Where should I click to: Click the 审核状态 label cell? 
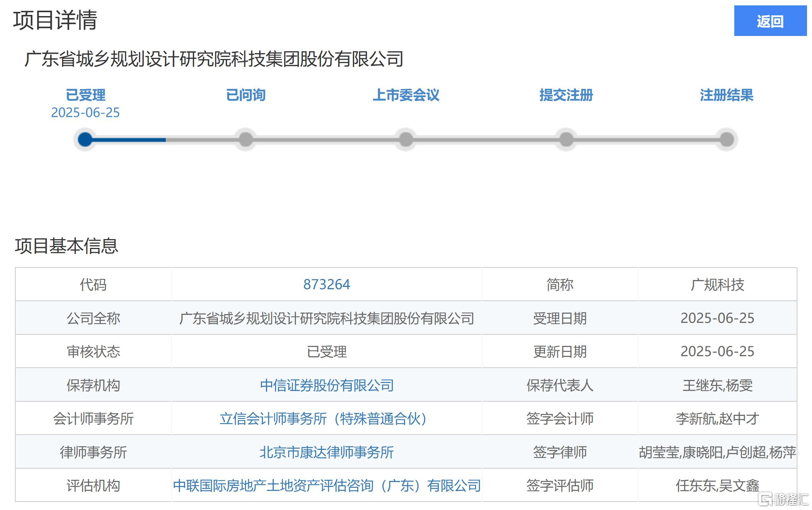(x=93, y=351)
